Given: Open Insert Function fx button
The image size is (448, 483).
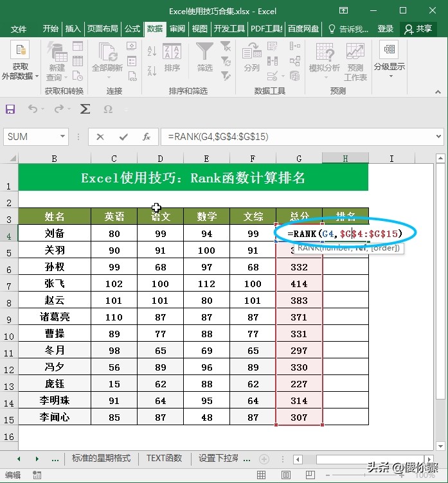Looking at the screenshot, I should pos(147,137).
